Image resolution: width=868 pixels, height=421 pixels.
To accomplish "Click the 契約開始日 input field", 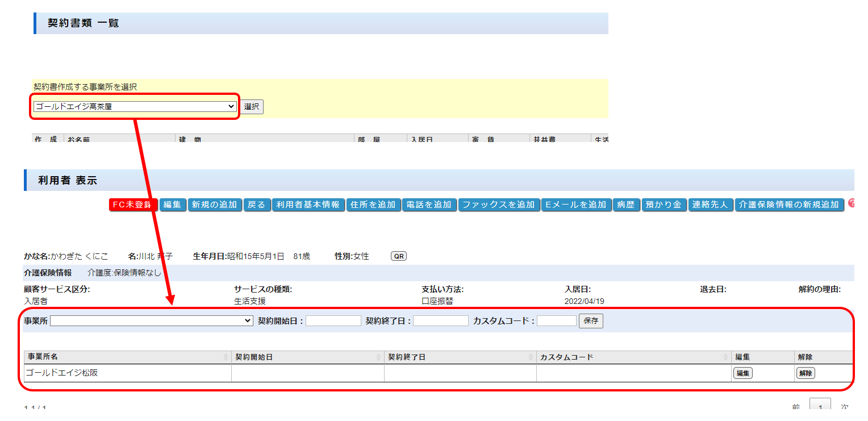I will [x=333, y=321].
